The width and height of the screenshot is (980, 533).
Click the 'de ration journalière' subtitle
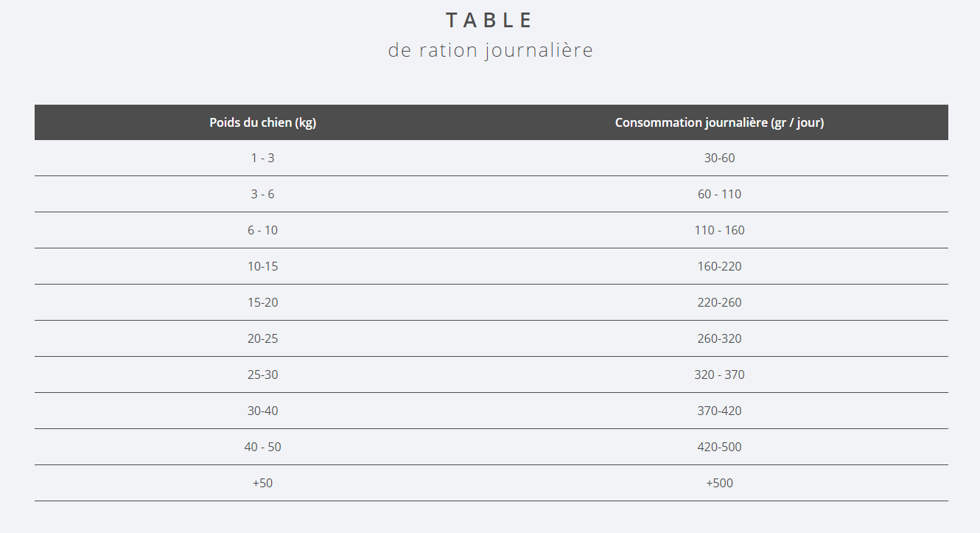[490, 50]
